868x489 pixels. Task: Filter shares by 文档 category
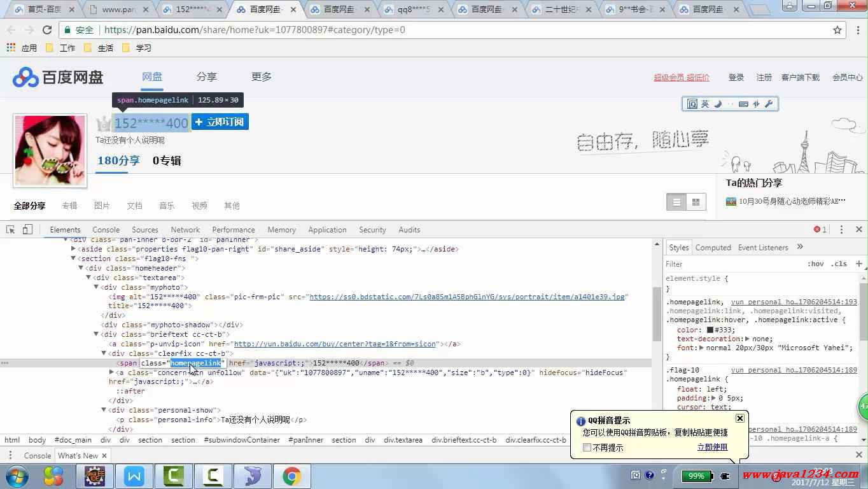[x=134, y=206]
